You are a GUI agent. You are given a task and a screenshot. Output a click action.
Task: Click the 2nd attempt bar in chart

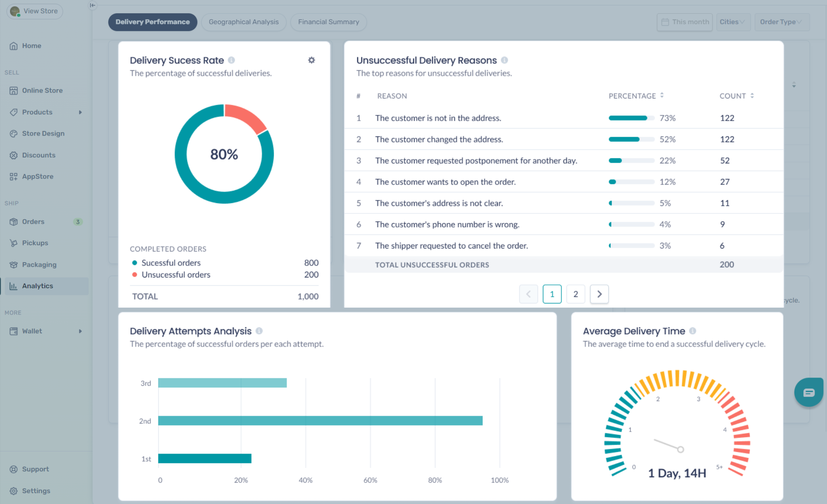(x=320, y=421)
